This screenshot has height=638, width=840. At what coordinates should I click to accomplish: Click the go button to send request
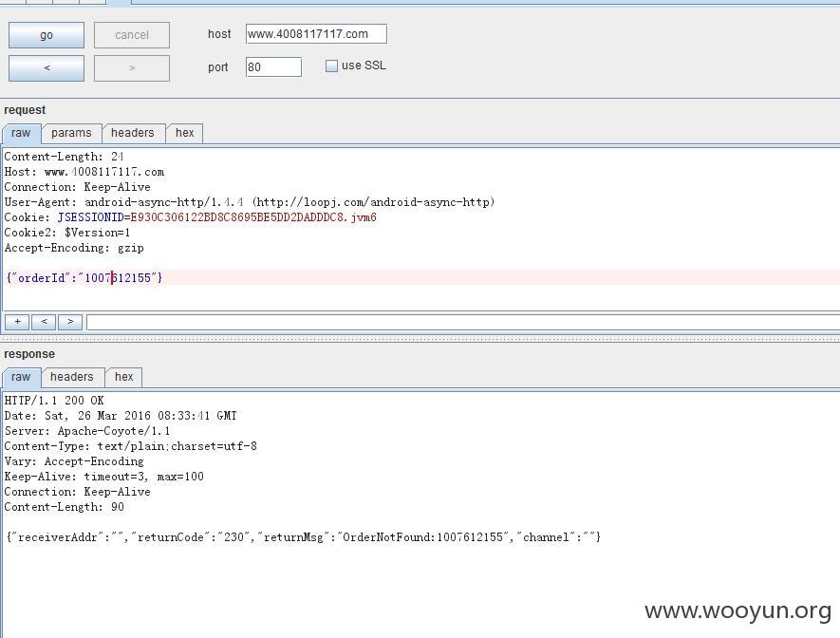pos(47,35)
